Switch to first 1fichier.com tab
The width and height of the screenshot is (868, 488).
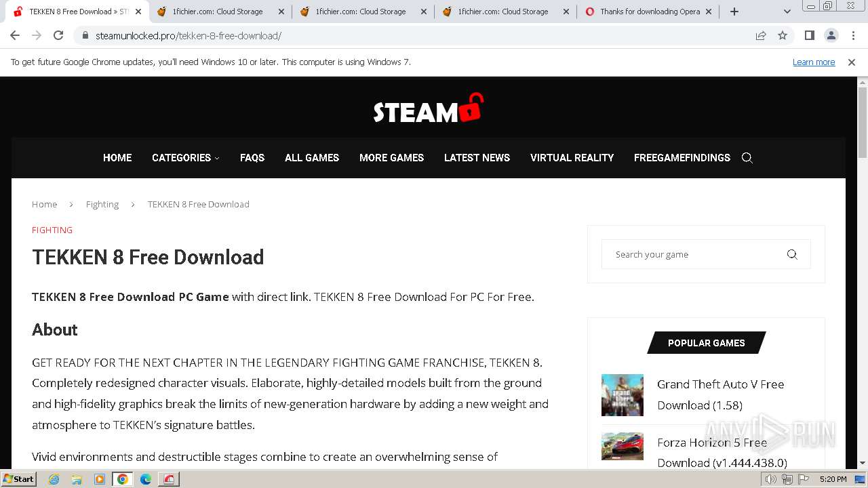pos(221,12)
